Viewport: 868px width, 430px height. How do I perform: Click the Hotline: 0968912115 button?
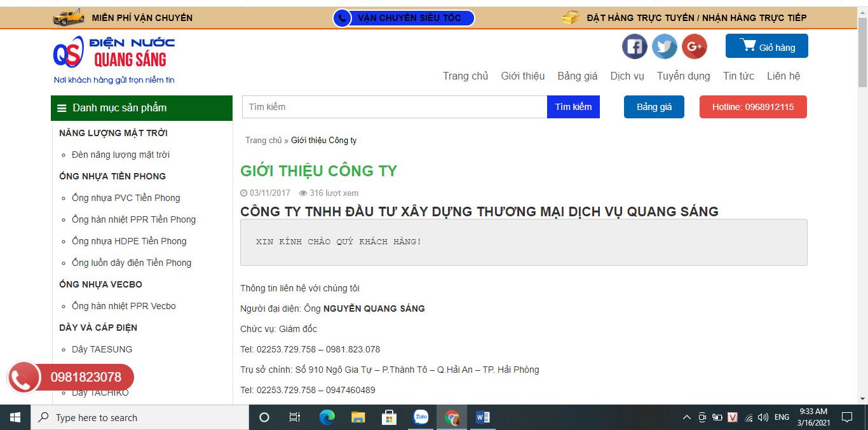pos(753,107)
